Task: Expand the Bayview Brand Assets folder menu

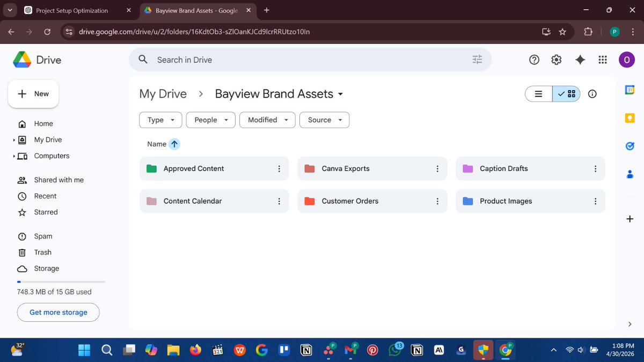Action: (340, 94)
